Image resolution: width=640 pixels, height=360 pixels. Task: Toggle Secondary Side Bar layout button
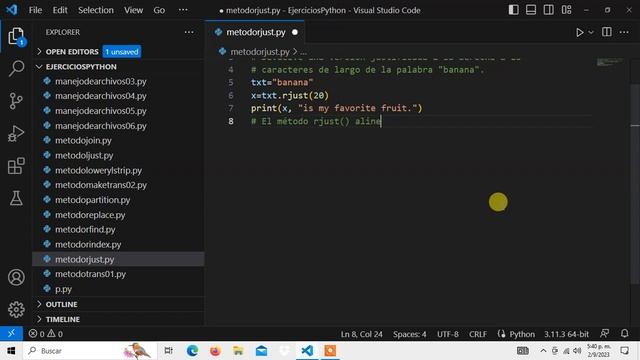click(549, 10)
